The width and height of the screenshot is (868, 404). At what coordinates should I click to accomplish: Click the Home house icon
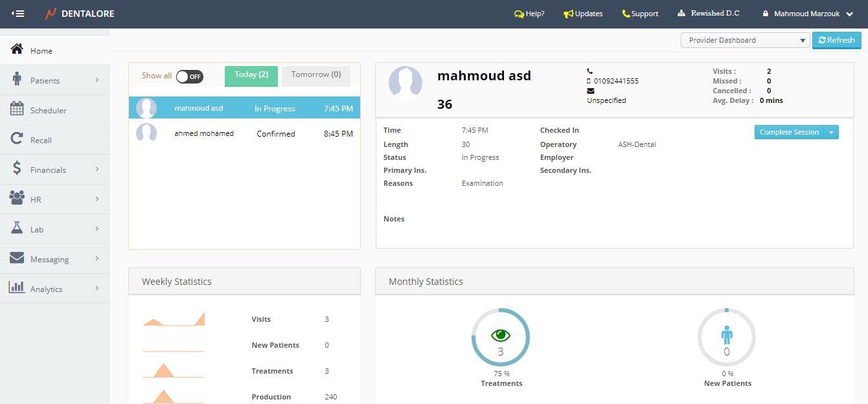point(17,50)
